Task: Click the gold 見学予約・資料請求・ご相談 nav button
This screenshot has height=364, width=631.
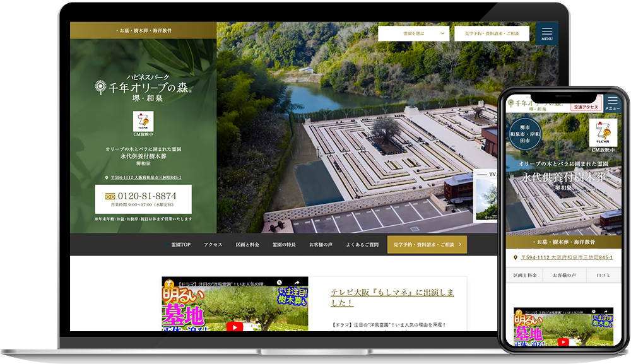Action: click(427, 245)
